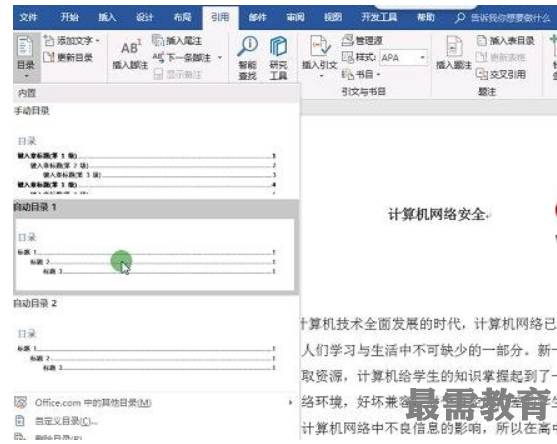
Task: Click 插入题注 insert caption icon
Action: tap(454, 46)
